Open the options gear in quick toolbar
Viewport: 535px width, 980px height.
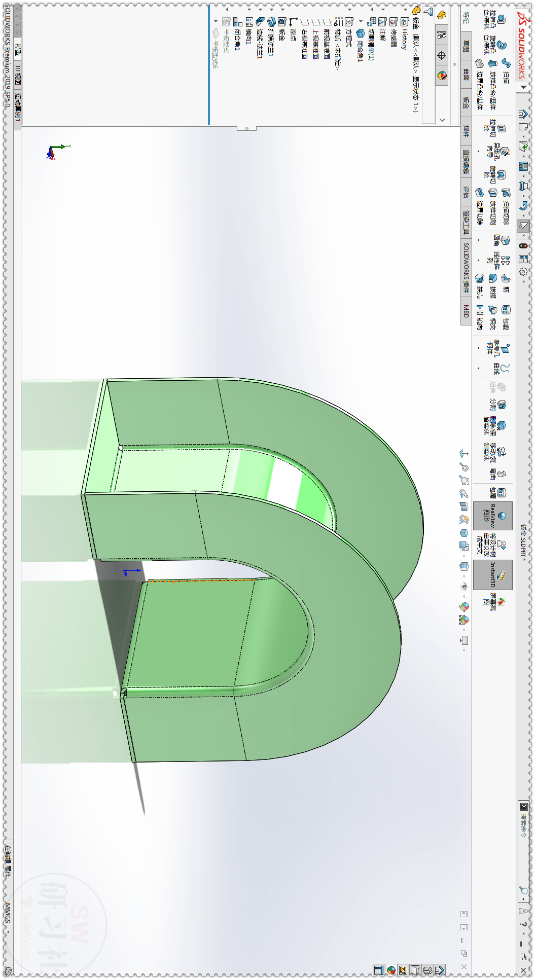click(x=523, y=272)
